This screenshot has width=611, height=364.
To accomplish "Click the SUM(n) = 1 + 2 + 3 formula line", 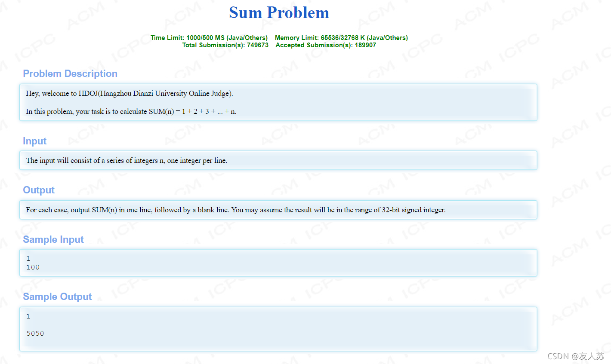I will pos(131,111).
